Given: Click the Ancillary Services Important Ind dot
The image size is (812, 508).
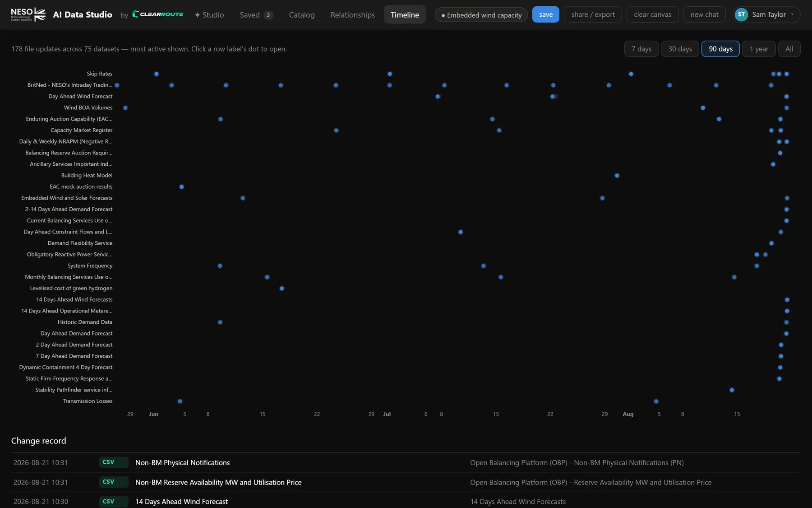Looking at the screenshot, I should [x=773, y=164].
